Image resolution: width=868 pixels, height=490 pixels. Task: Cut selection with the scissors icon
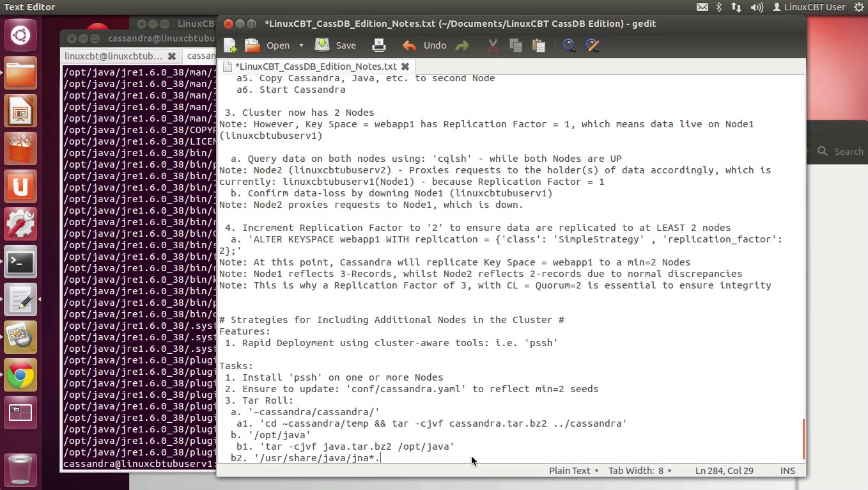tap(493, 45)
